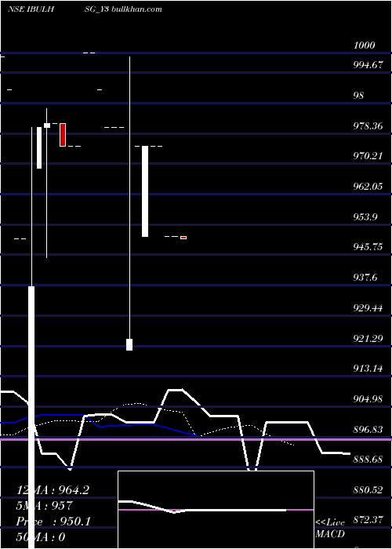Click the <<Live MACD label
Viewport: 392px width, 549px height.
330,528
